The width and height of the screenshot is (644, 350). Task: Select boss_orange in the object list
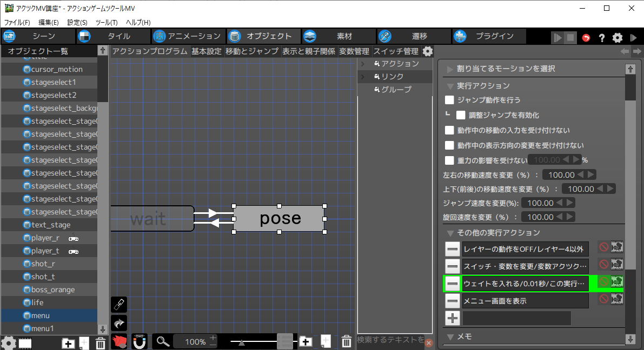pos(53,290)
